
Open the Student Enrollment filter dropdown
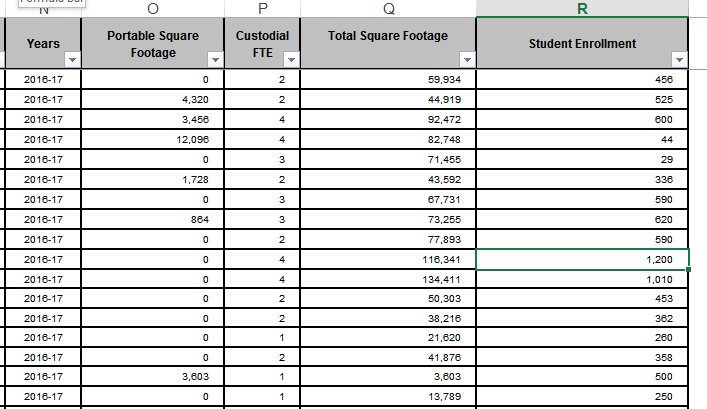coord(679,60)
